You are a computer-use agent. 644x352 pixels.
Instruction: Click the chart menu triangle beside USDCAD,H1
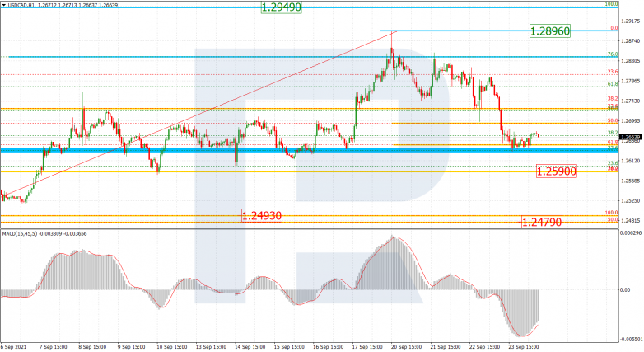tap(3, 6)
